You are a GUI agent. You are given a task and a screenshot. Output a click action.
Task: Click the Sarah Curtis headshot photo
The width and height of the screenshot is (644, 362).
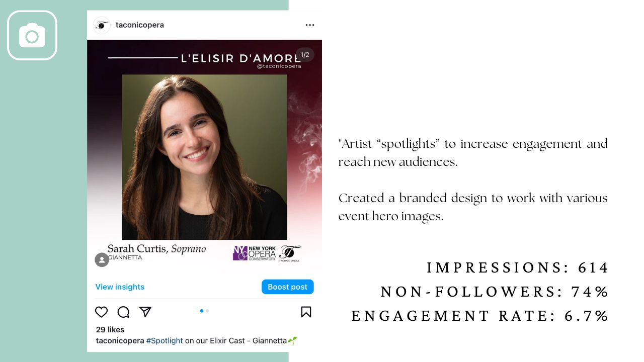point(204,157)
